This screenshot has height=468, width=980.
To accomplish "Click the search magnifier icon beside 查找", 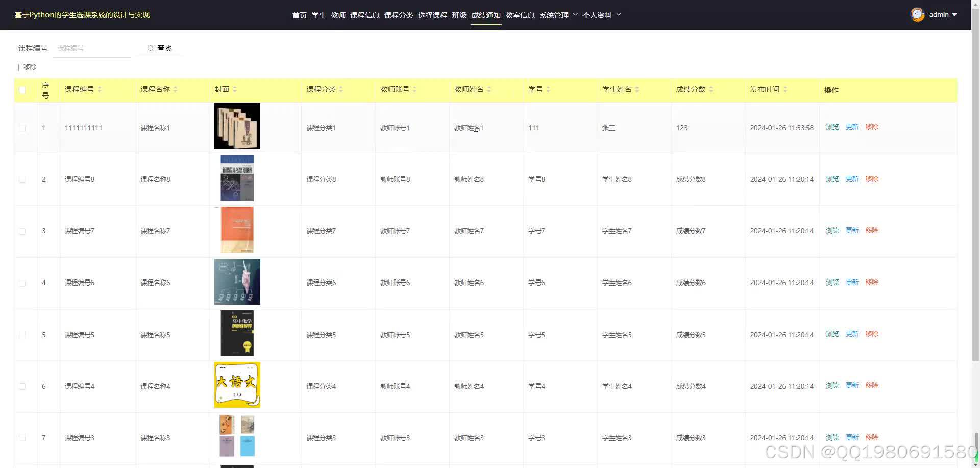I will point(150,48).
